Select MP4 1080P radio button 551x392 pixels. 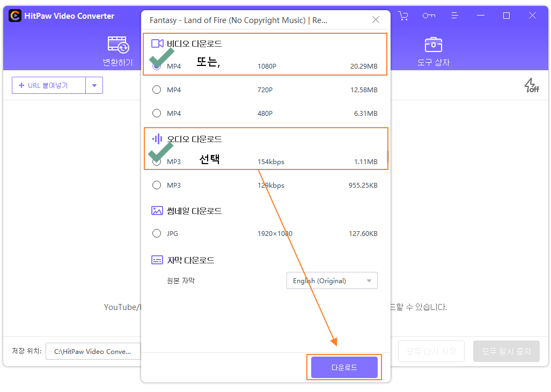tap(157, 66)
